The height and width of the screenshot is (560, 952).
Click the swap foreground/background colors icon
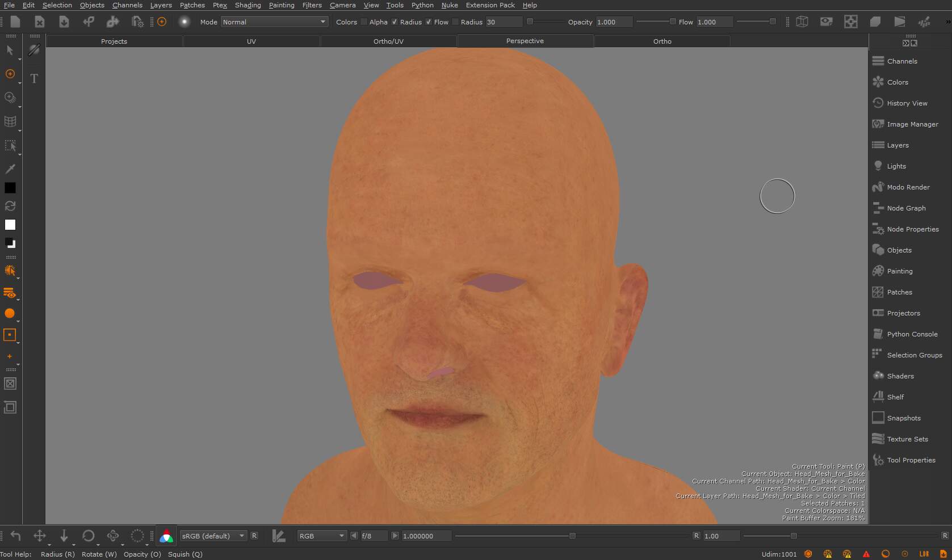tap(10, 206)
